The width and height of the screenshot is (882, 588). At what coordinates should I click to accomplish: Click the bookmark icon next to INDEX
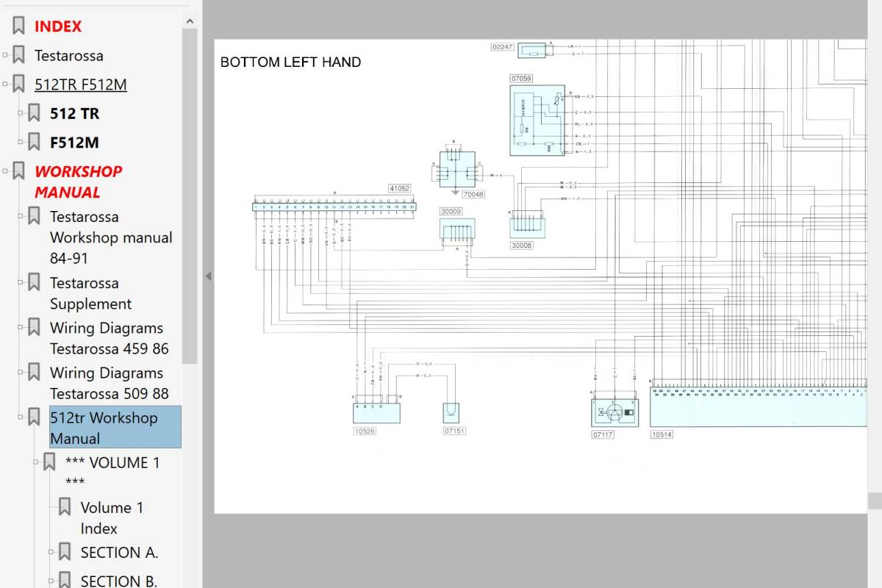[18, 26]
